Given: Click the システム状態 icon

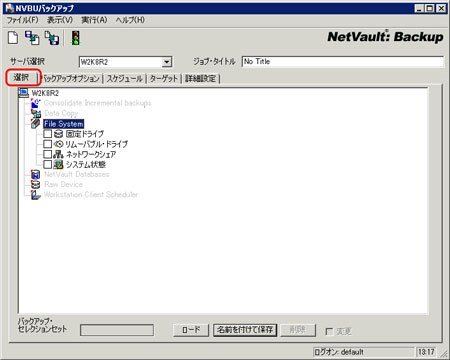Looking at the screenshot, I should click(x=58, y=164).
